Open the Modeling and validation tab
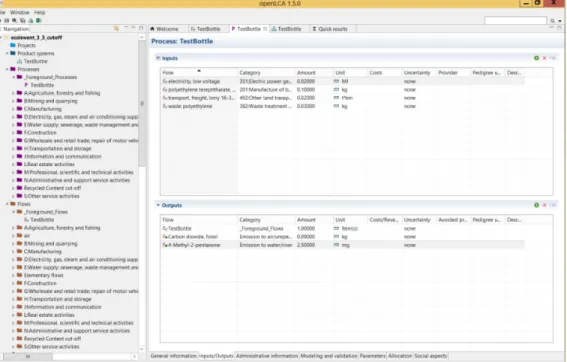 [328, 356]
